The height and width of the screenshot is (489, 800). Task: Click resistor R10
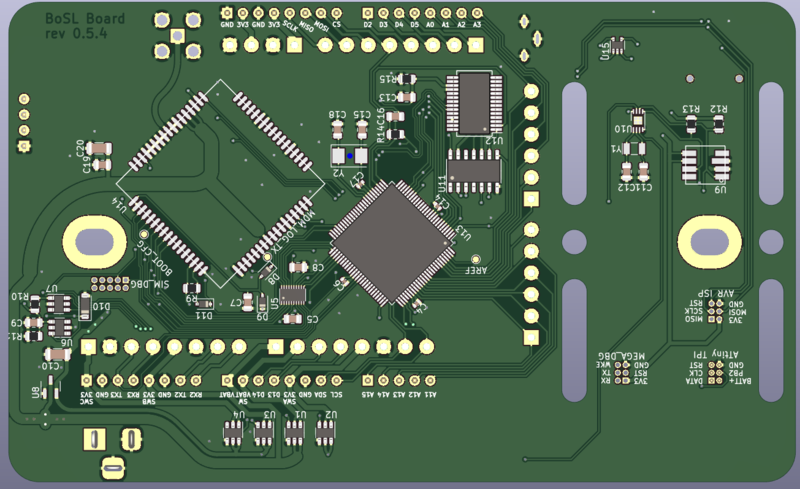tap(34, 304)
